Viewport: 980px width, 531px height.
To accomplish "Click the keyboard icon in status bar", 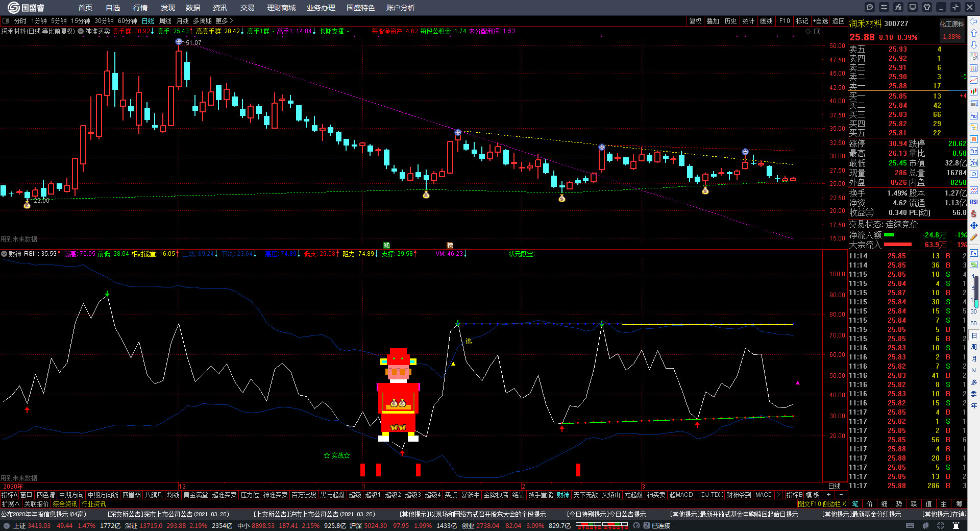I will (910, 525).
